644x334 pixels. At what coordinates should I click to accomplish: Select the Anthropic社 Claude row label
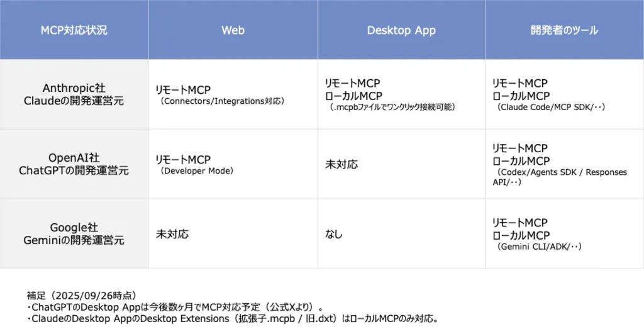click(74, 94)
